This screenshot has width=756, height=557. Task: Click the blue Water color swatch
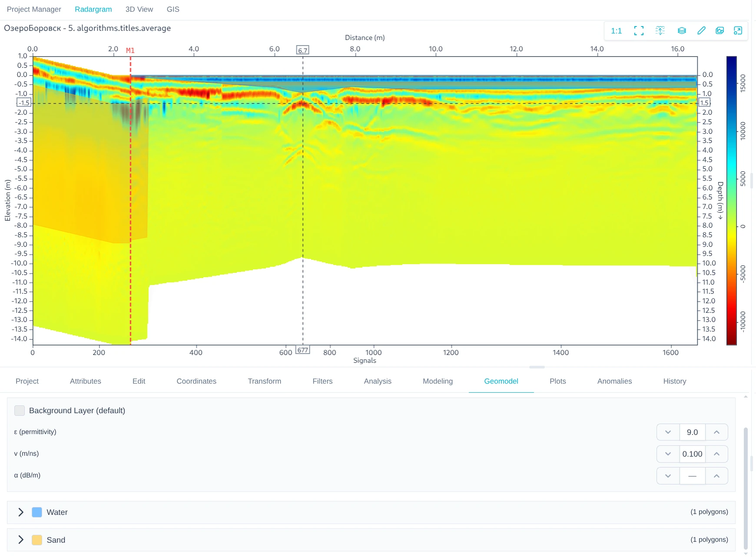coord(37,512)
